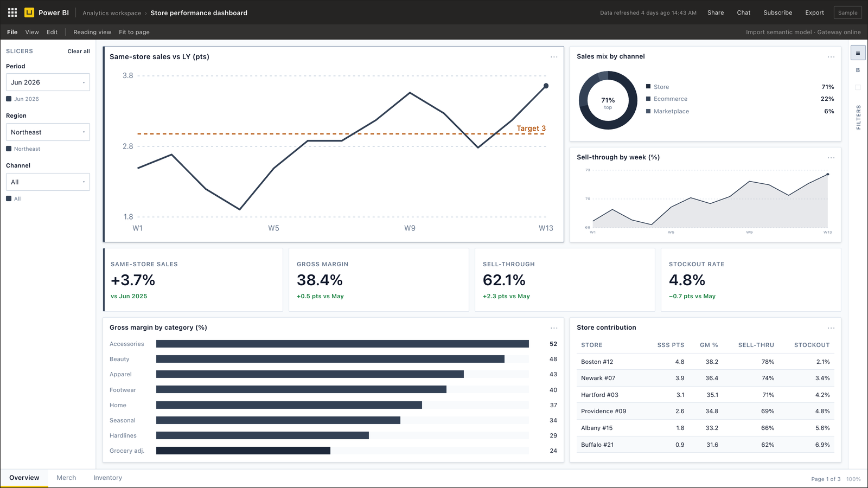Sort by the SELL-THRU column header
The image size is (868, 488).
[x=756, y=345]
